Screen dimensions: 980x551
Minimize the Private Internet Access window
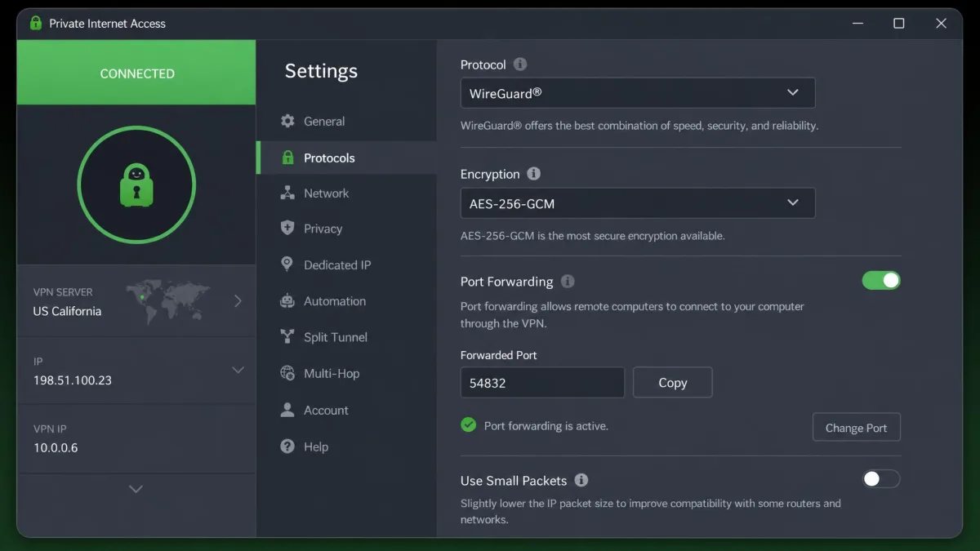coord(856,23)
